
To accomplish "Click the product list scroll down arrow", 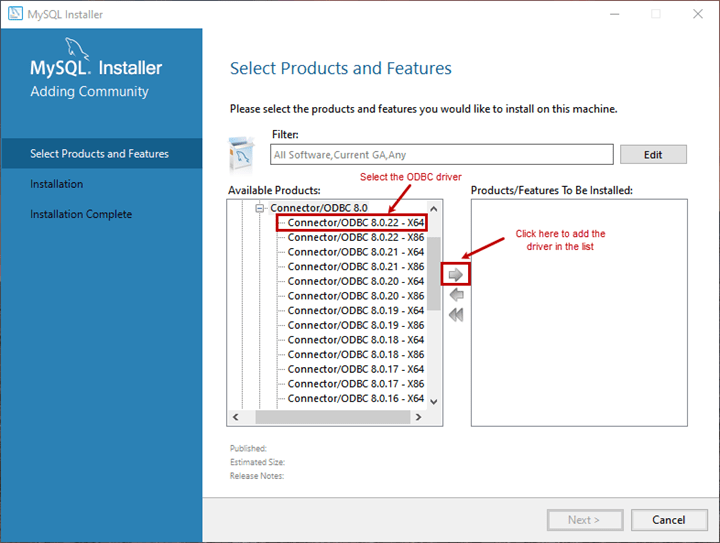I will [x=433, y=402].
